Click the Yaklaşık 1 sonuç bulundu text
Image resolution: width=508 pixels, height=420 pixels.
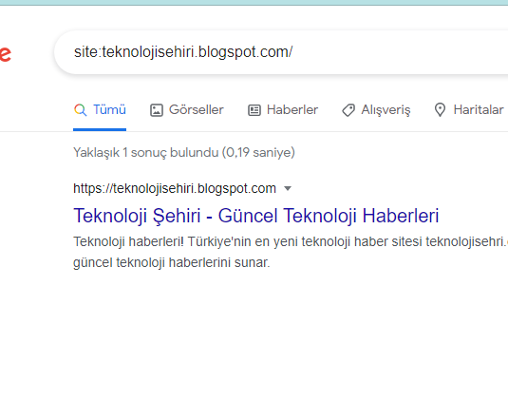(146, 152)
